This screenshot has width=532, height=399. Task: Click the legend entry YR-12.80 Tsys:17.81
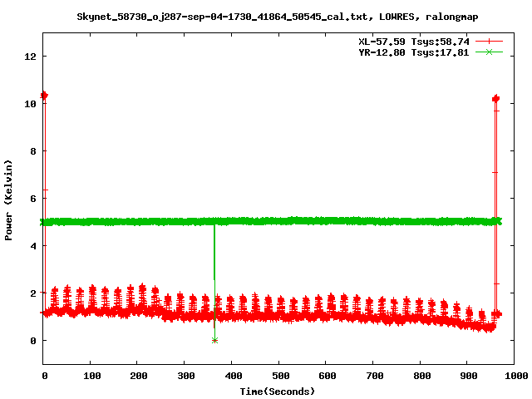(x=414, y=52)
